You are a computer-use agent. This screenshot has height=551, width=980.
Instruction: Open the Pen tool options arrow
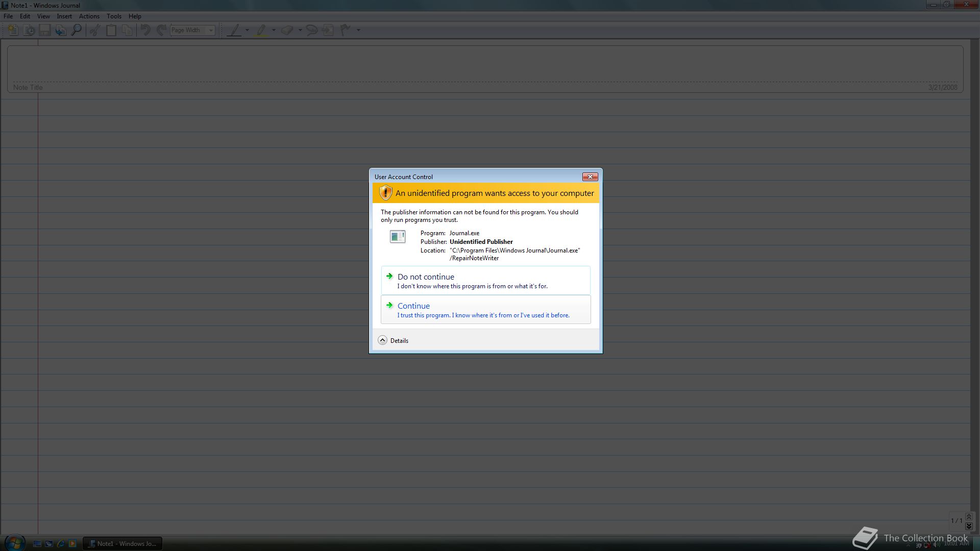click(248, 30)
